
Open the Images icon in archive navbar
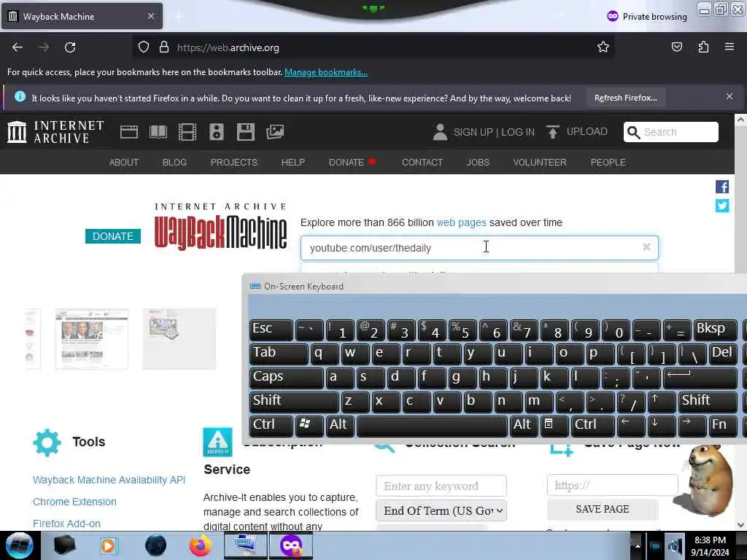275,132
